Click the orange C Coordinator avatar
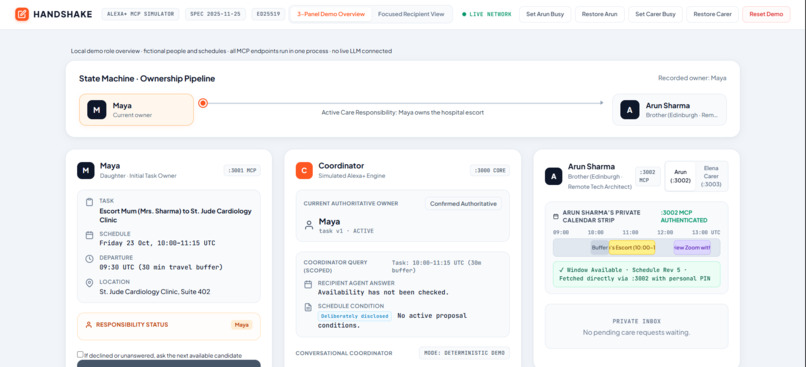The image size is (806, 367). (304, 170)
